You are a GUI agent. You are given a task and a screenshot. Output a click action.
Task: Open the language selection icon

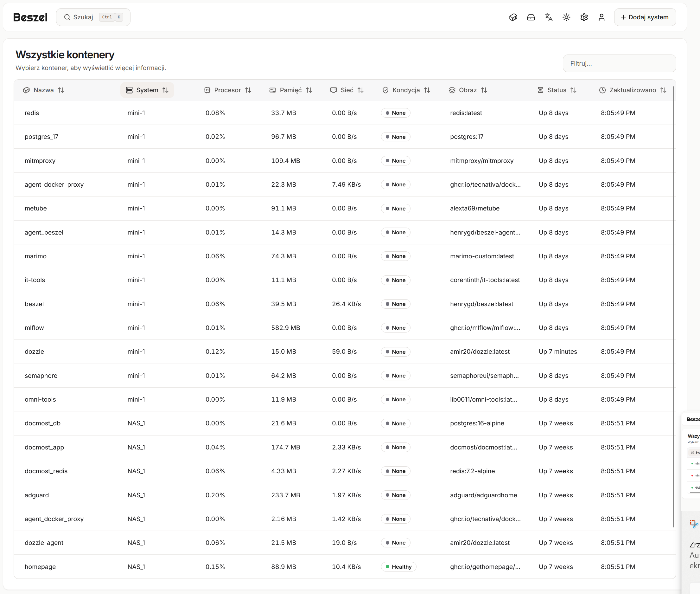coord(549,17)
